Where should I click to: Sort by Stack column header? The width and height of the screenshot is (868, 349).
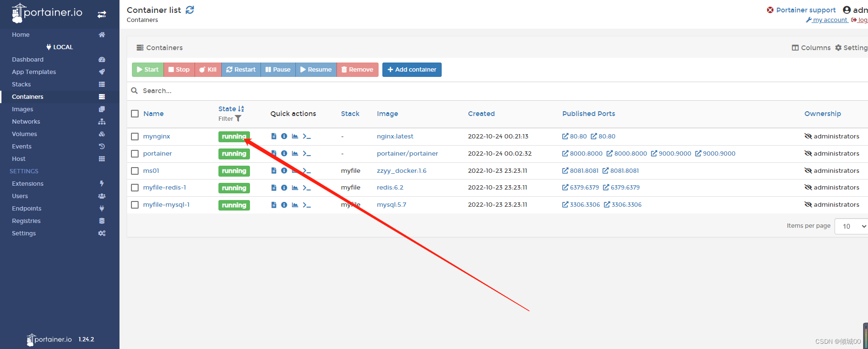(350, 114)
